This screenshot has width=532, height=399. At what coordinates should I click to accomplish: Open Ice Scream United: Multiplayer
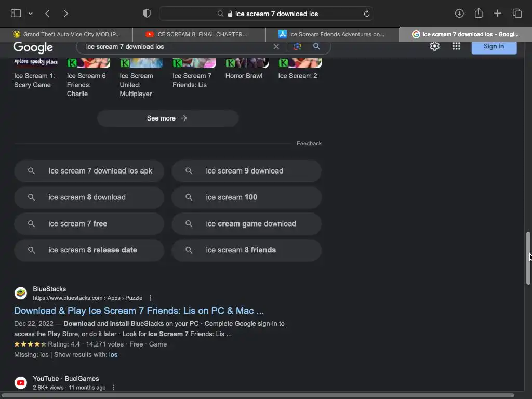[141, 79]
